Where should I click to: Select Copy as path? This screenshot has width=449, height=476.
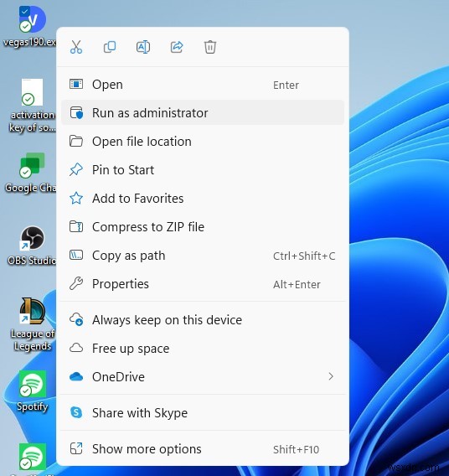click(x=203, y=256)
